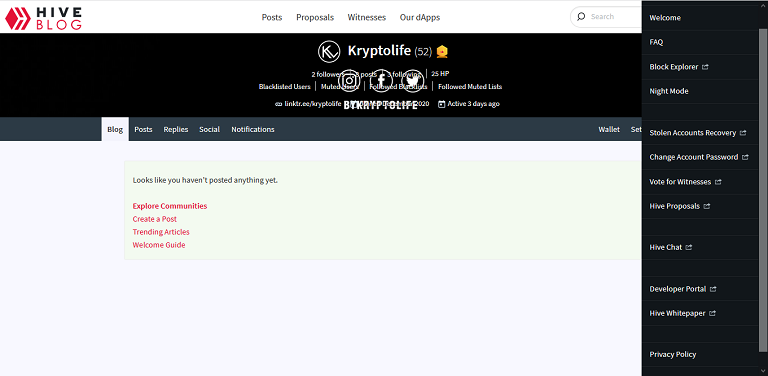This screenshot has height=376, width=768.
Task: Open Developer Portal in the side menu
Action: point(678,289)
